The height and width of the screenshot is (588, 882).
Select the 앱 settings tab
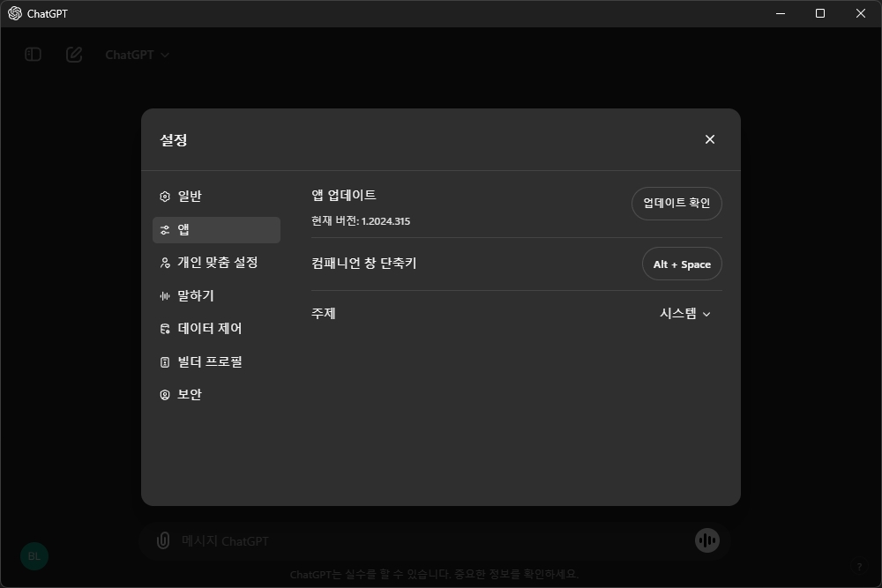pos(217,230)
